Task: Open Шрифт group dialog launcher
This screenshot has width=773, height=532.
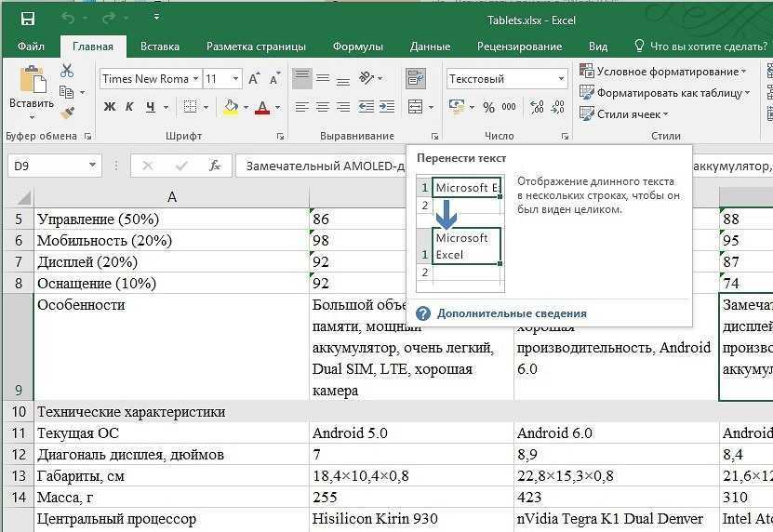Action: click(280, 136)
